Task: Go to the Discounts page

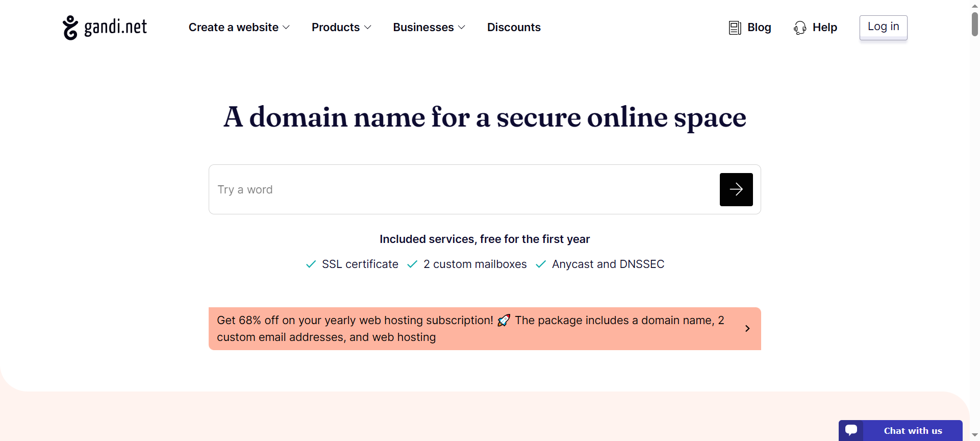Action: [x=514, y=28]
